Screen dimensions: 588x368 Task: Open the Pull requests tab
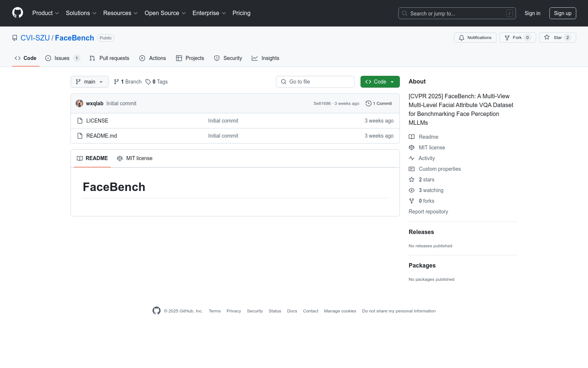coord(110,58)
